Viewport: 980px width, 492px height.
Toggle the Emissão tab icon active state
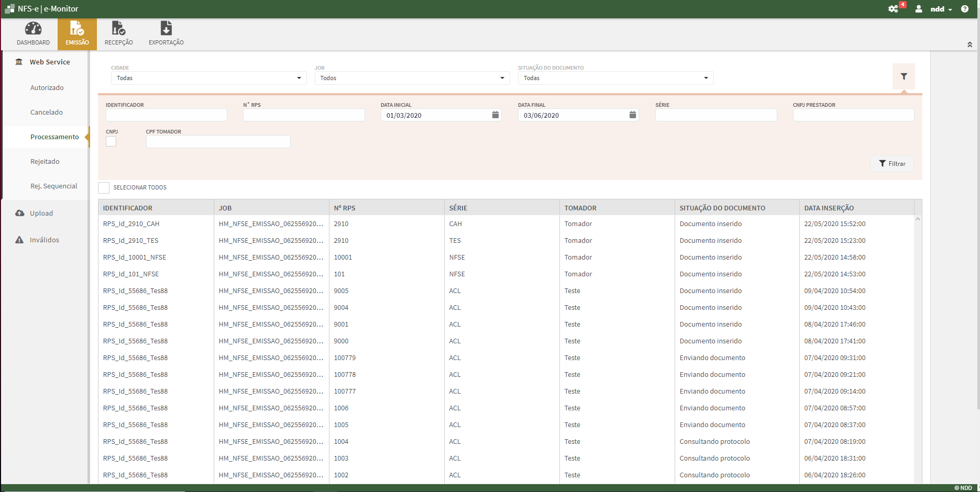point(76,33)
